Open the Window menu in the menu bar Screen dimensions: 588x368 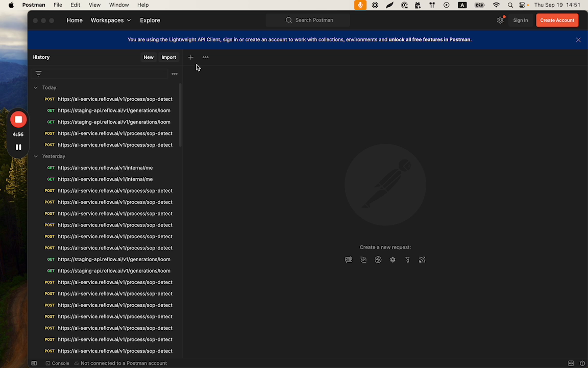click(x=118, y=5)
